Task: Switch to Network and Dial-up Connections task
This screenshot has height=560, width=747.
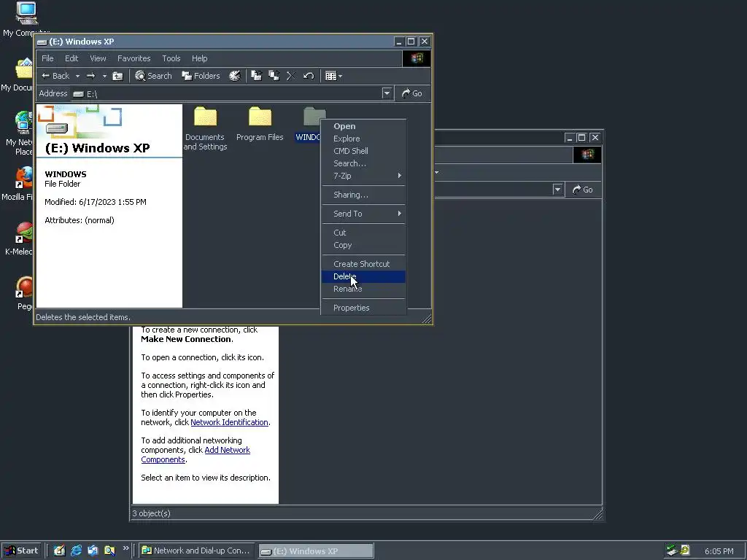Action: click(196, 551)
